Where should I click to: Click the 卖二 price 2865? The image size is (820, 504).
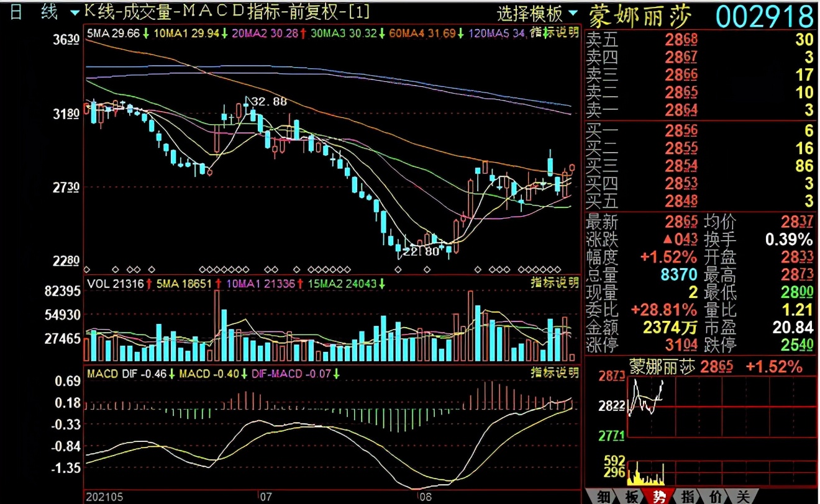[681, 93]
